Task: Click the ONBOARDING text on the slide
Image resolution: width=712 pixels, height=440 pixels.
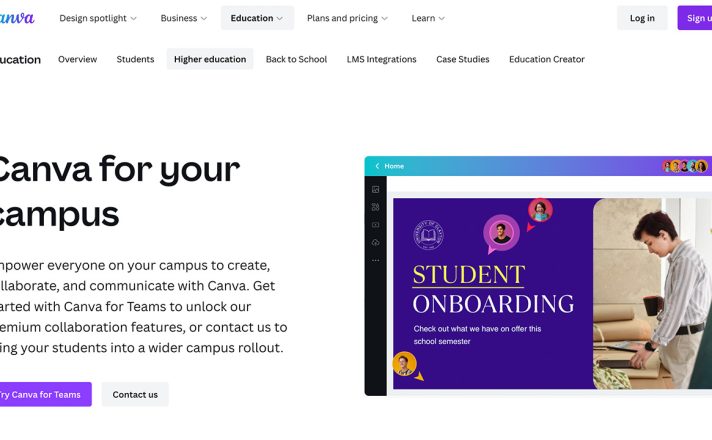Action: tap(493, 304)
